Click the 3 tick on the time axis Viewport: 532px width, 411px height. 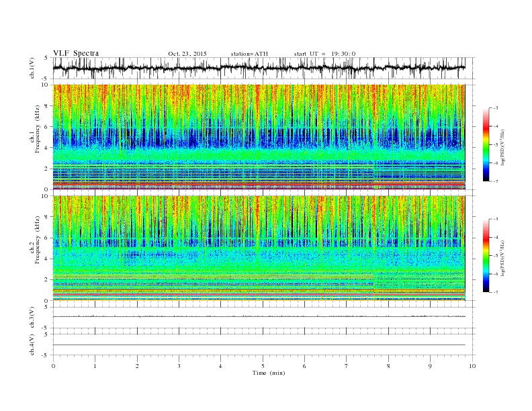[x=179, y=366]
